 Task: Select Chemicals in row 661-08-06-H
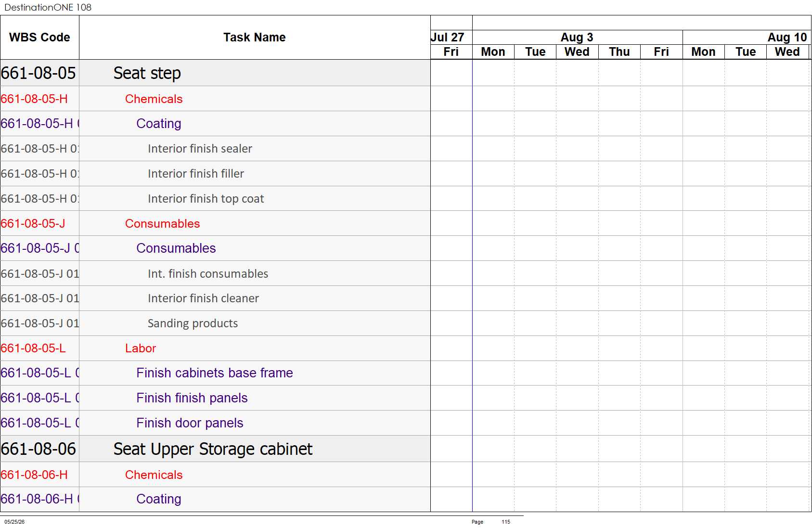(x=154, y=475)
